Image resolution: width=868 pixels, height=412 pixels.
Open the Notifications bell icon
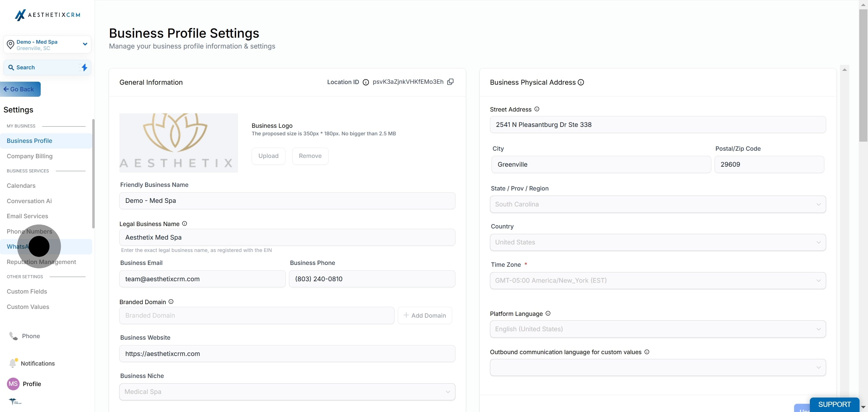(13, 363)
